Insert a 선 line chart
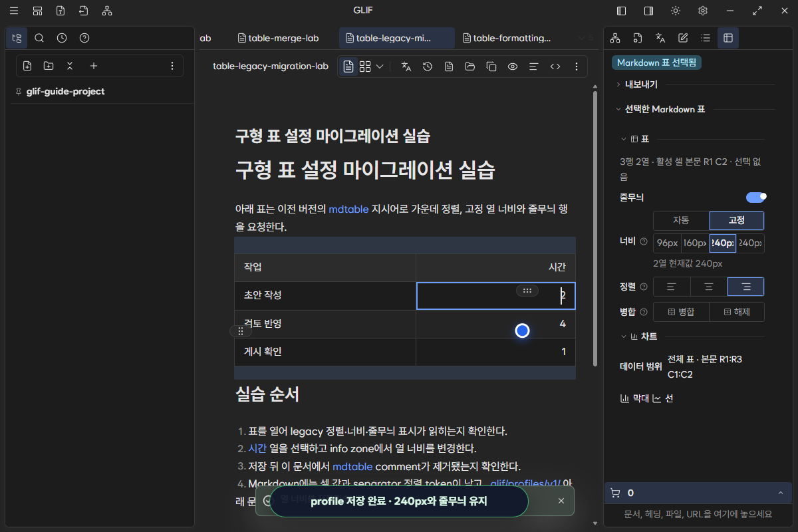Screen dimensions: 798x532 click(663, 398)
